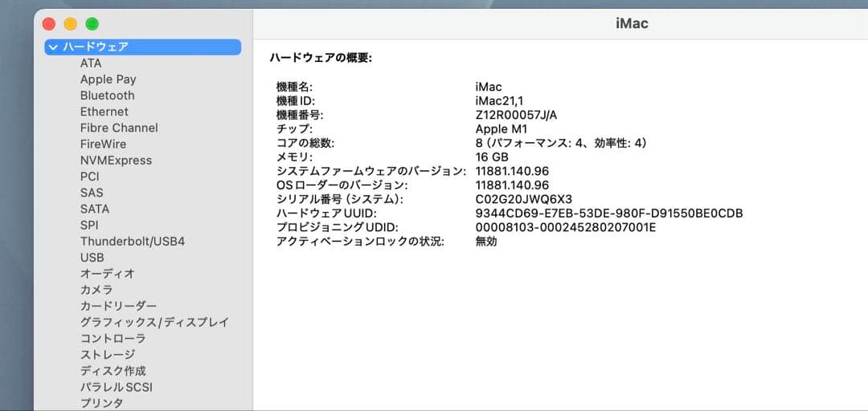
Task: Minimize window using yellow button
Action: (70, 24)
